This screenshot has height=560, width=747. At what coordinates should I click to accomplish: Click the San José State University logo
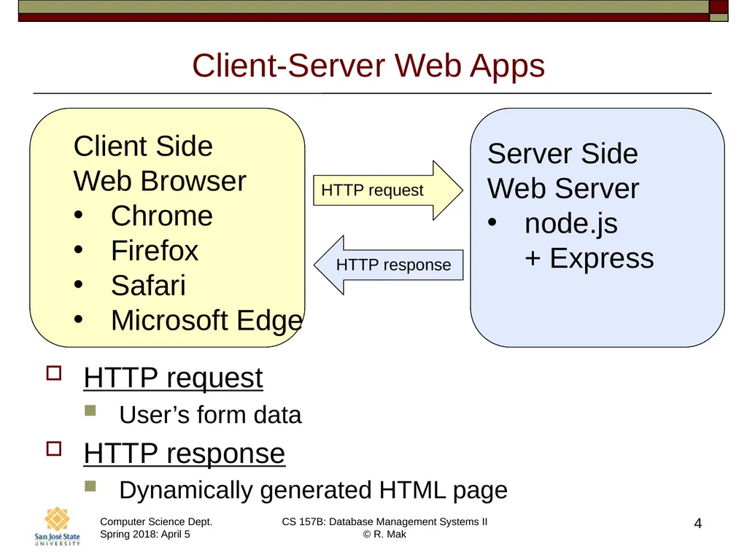57,526
